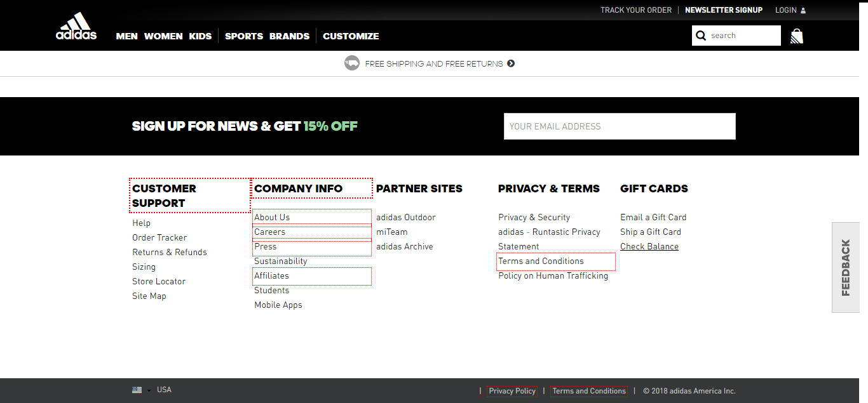Open the Store Locator link
868x403 pixels.
(159, 281)
